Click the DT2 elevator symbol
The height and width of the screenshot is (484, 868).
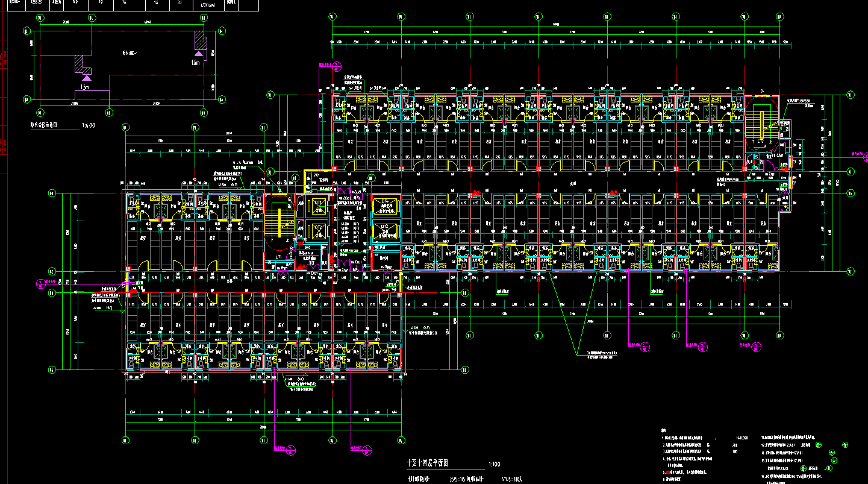[318, 230]
